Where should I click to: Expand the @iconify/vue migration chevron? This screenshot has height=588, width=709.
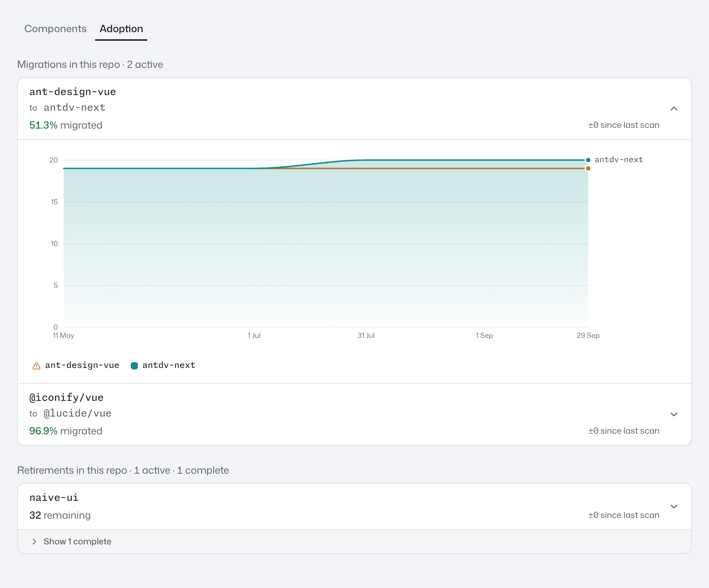click(x=674, y=414)
